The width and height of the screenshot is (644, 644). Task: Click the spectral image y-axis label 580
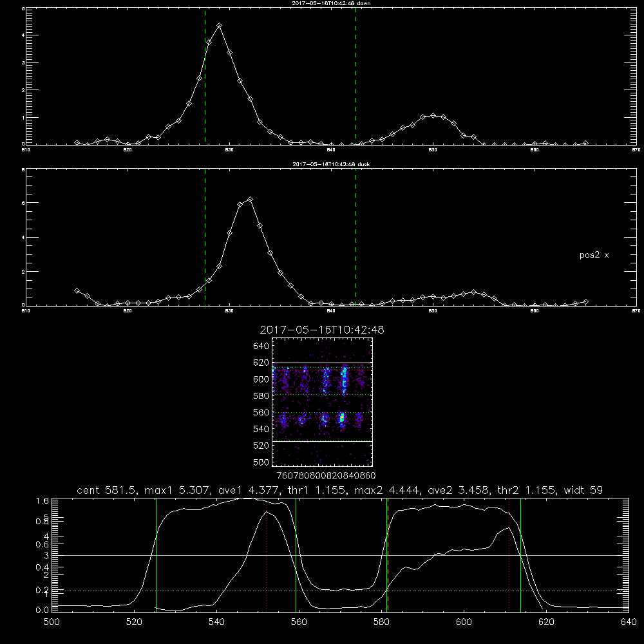[x=261, y=396]
